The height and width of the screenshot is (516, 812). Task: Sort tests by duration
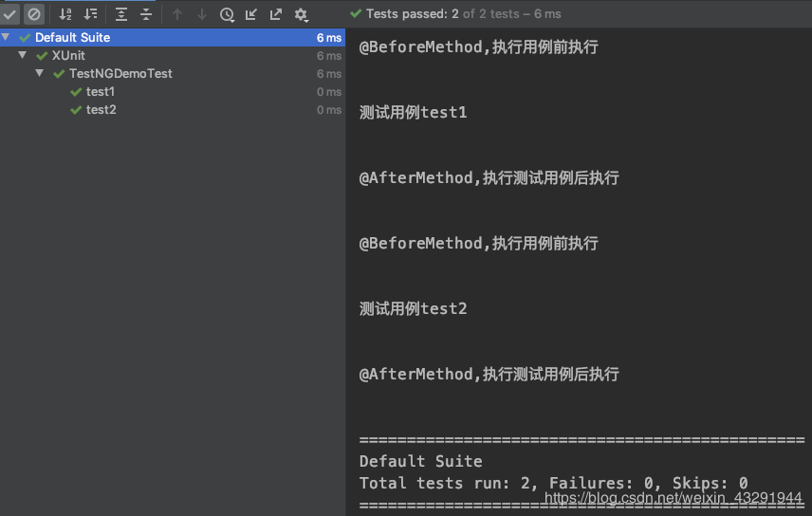click(x=90, y=14)
